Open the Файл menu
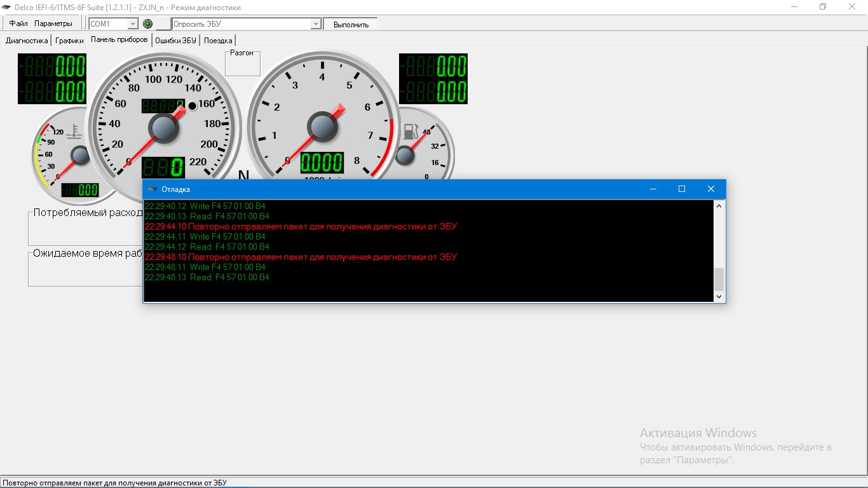Viewport: 868px width, 488px height. (18, 24)
